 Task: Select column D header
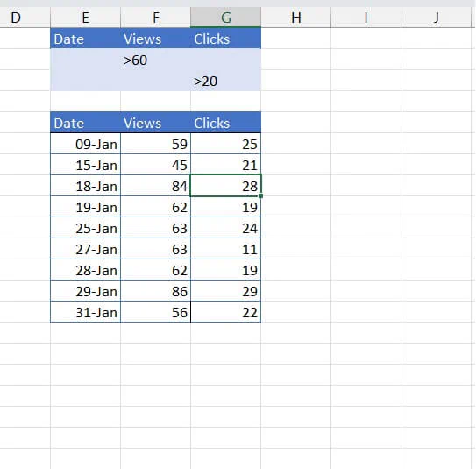[25, 18]
